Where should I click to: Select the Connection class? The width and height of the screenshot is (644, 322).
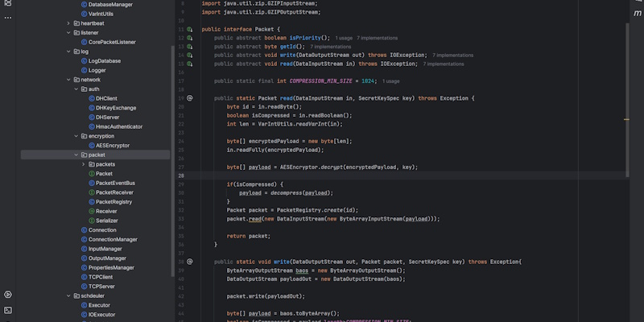coord(102,230)
